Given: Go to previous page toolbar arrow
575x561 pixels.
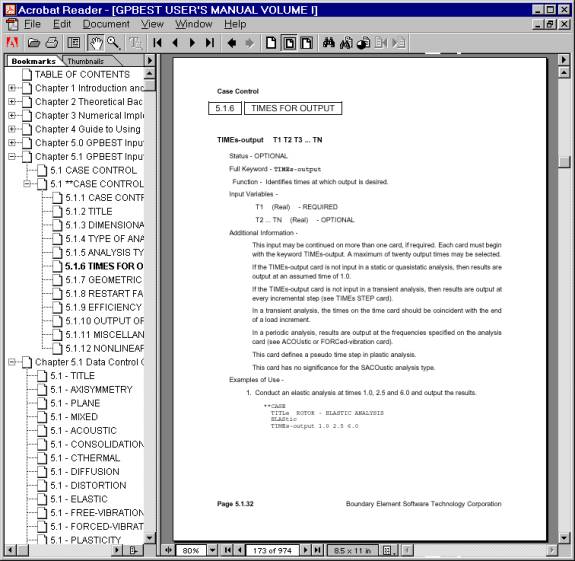Looking at the screenshot, I should (x=175, y=43).
